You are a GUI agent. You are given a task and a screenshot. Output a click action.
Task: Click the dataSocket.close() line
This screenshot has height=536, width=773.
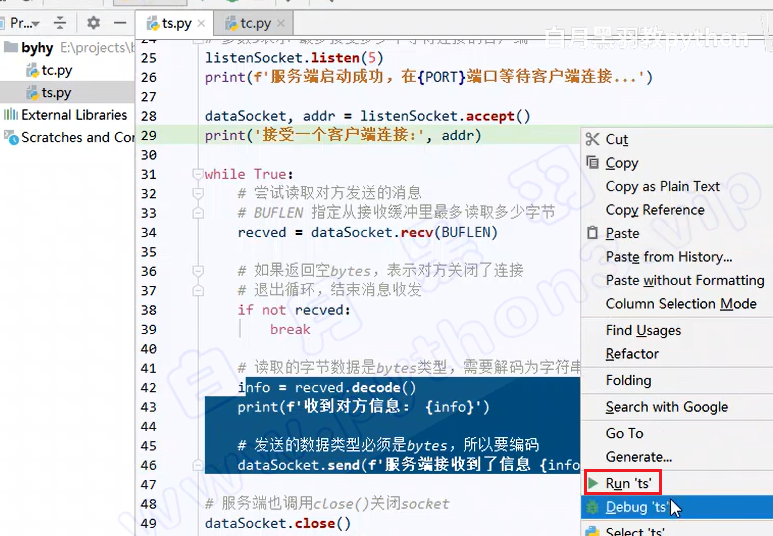point(278,523)
